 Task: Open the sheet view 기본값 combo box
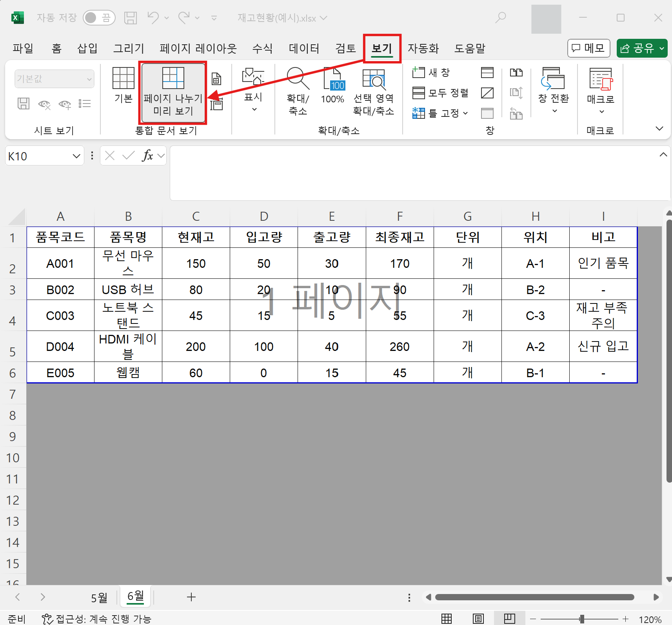click(54, 79)
